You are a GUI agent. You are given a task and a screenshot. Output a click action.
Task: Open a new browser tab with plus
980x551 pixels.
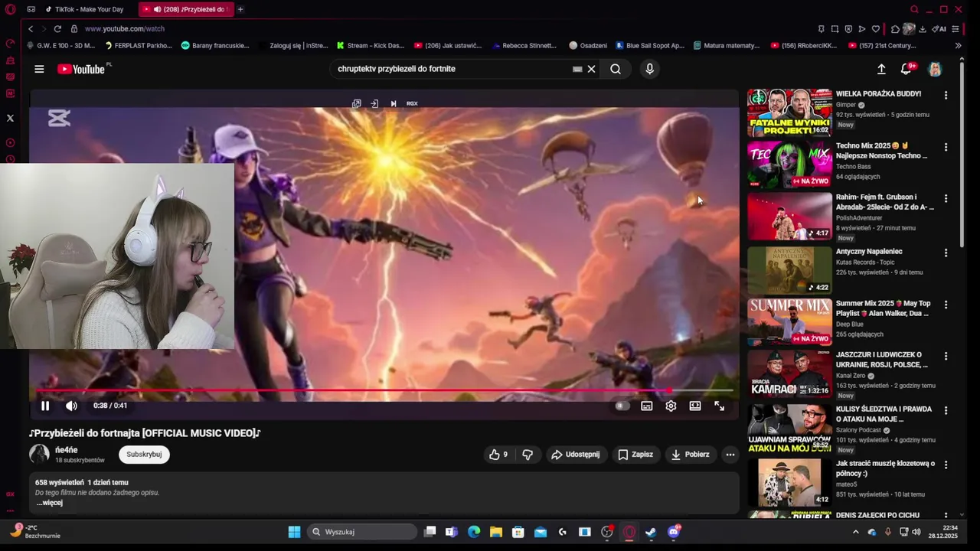[x=240, y=9]
